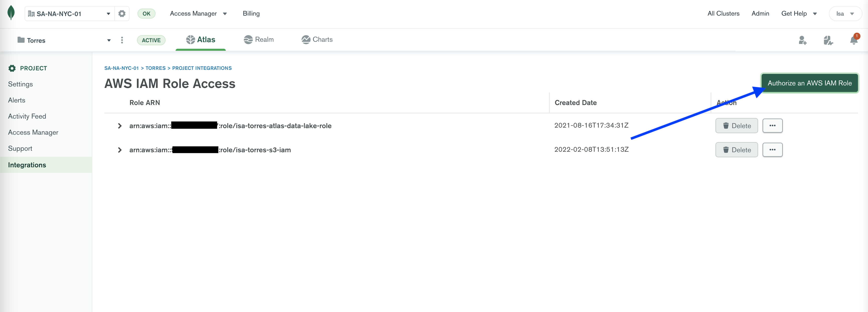
Task: Switch to the Realm tab
Action: coord(258,39)
